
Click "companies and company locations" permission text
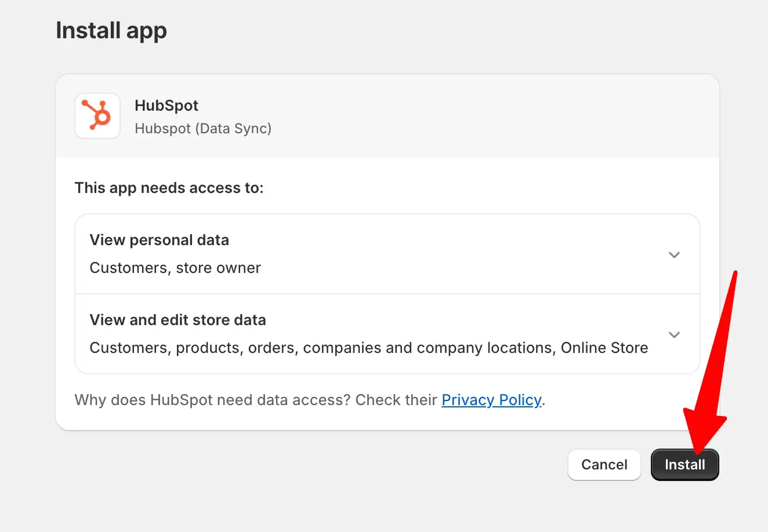(428, 348)
